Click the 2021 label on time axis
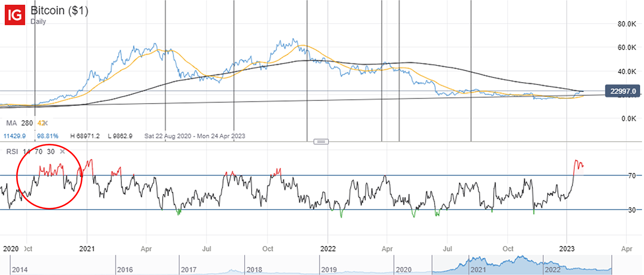 click(x=87, y=249)
